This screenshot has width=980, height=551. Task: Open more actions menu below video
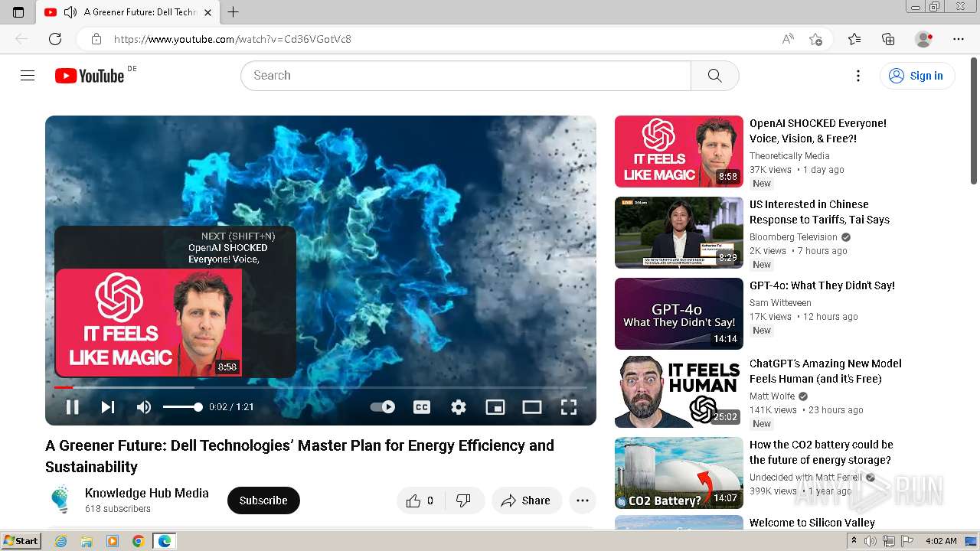583,500
